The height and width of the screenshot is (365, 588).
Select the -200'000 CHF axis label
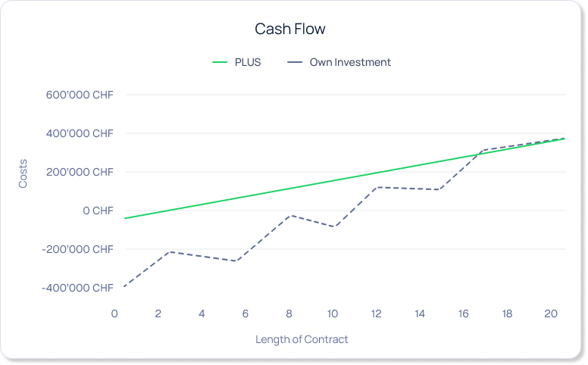78,249
